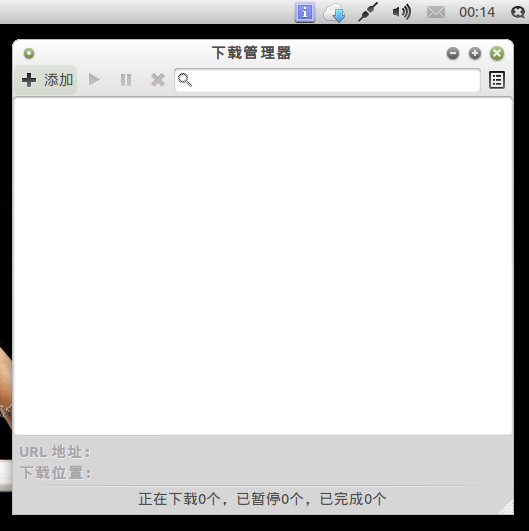Start the selected download with play button
Viewport: 529px width, 531px height.
tap(94, 80)
